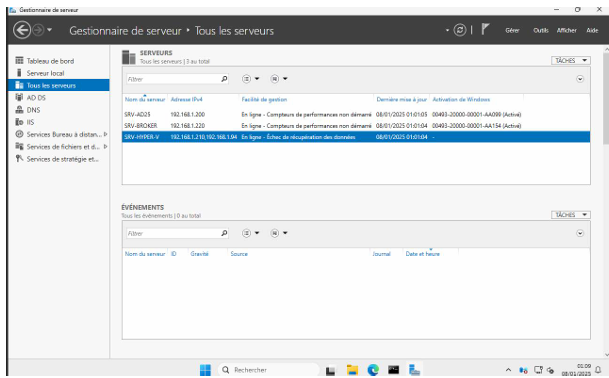
Task: Select the SRV-BROKER server row
Action: click(x=356, y=126)
